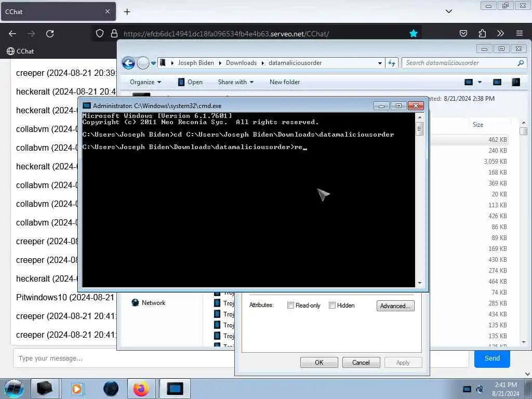Select Network in Explorer navigation pane
This screenshot has width=532, height=399.
coord(148,303)
